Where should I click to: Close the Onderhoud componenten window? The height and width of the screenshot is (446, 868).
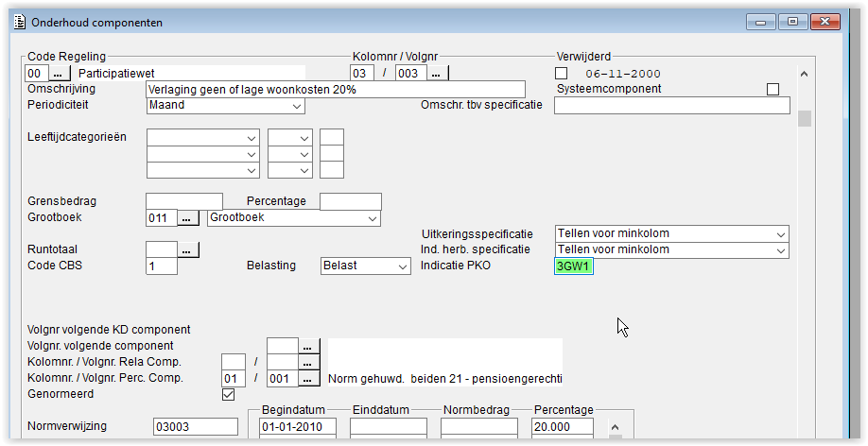[825, 22]
